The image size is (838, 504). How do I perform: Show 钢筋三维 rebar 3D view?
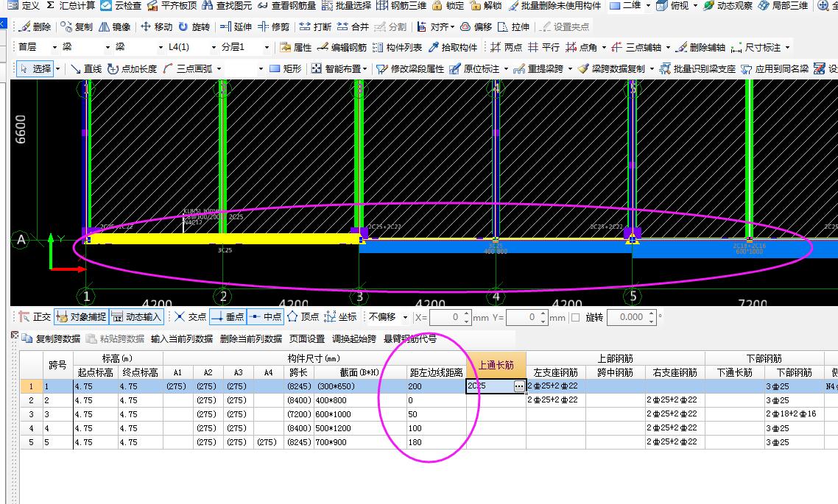(x=401, y=5)
